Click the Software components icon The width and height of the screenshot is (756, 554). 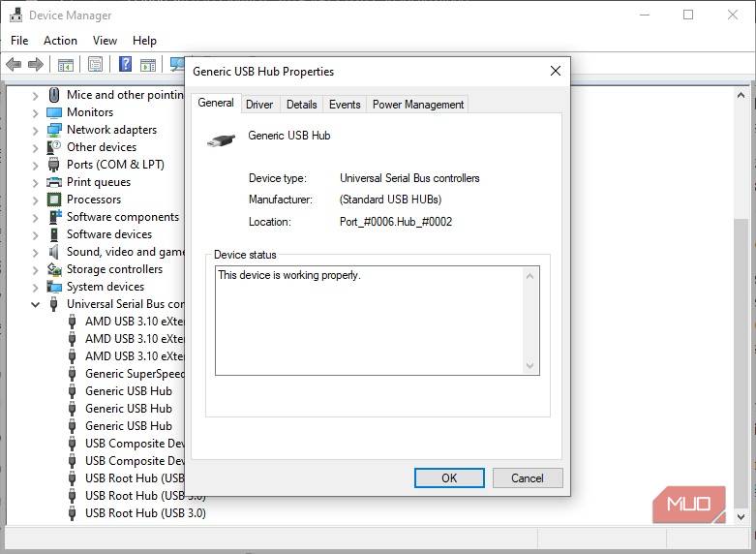54,217
